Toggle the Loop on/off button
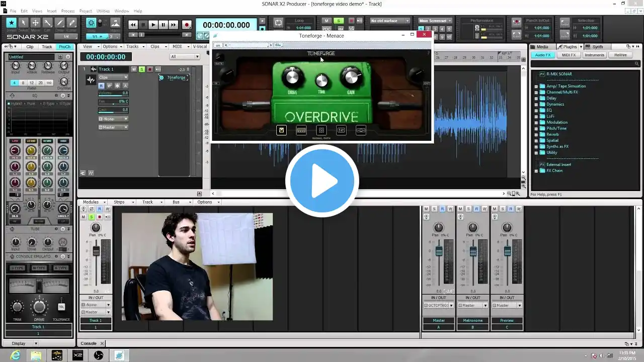This screenshot has width=644, height=362. click(278, 23)
